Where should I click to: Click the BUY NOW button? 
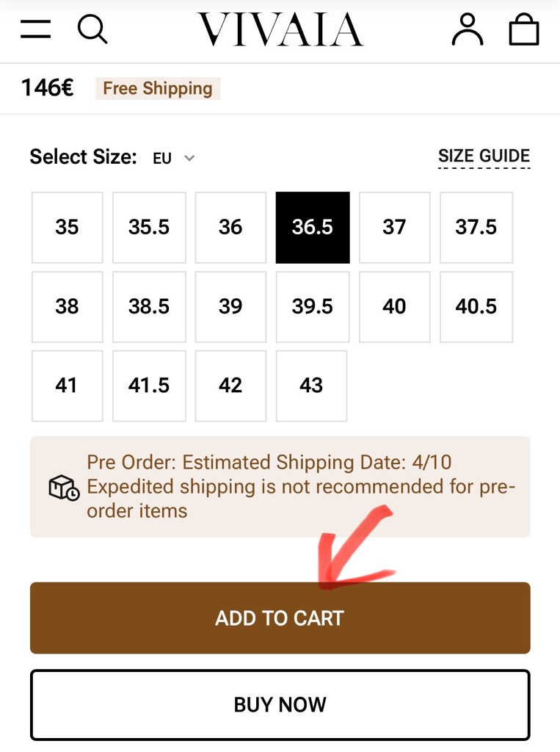(280, 705)
